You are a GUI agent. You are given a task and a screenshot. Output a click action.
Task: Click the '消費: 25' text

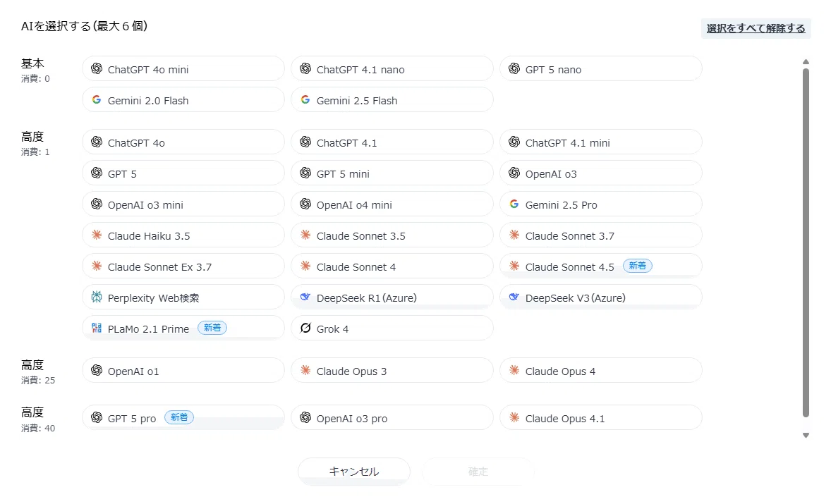pos(38,380)
